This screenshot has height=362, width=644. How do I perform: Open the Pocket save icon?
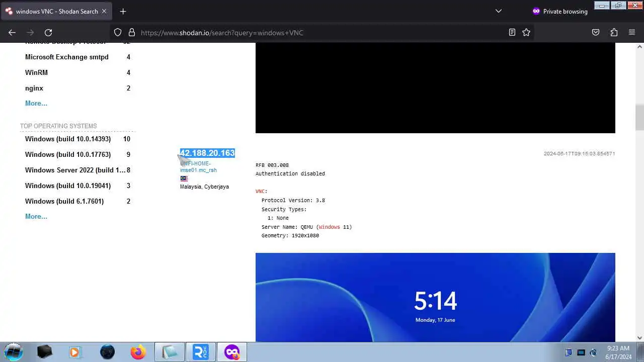point(596,32)
